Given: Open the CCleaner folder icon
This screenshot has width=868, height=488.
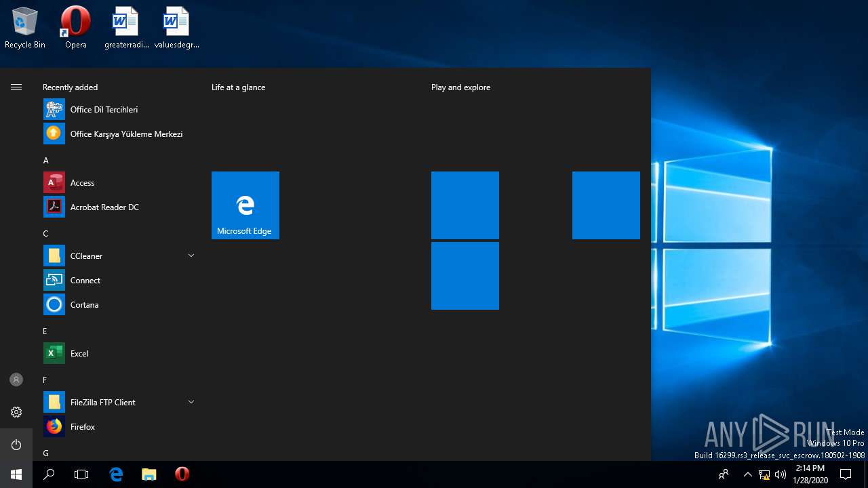Looking at the screenshot, I should tap(54, 256).
